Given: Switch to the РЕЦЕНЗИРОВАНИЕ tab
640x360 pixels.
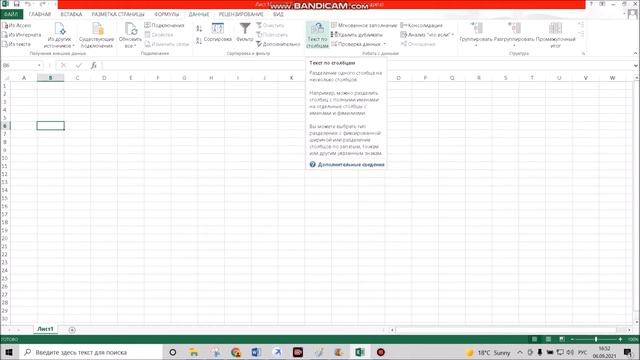Looking at the screenshot, I should click(241, 14).
